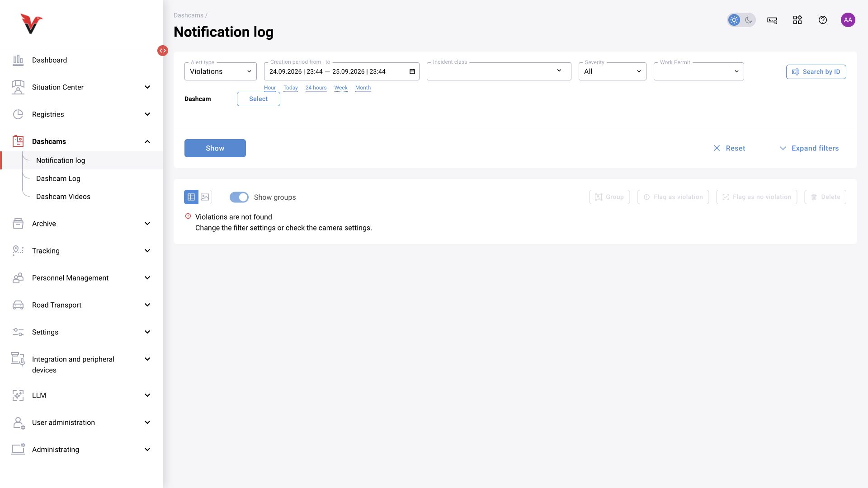Click the creation period date field
Image resolution: width=868 pixels, height=488 pixels.
tap(342, 71)
